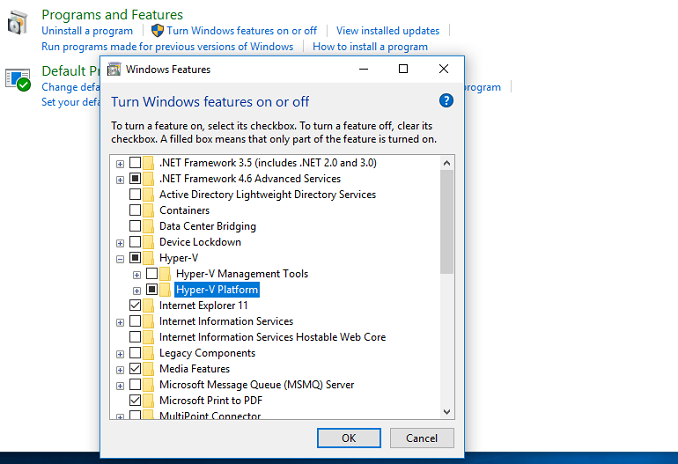Check Internet Information Services Hostable Web Core
The width and height of the screenshot is (678, 464).
(x=135, y=337)
